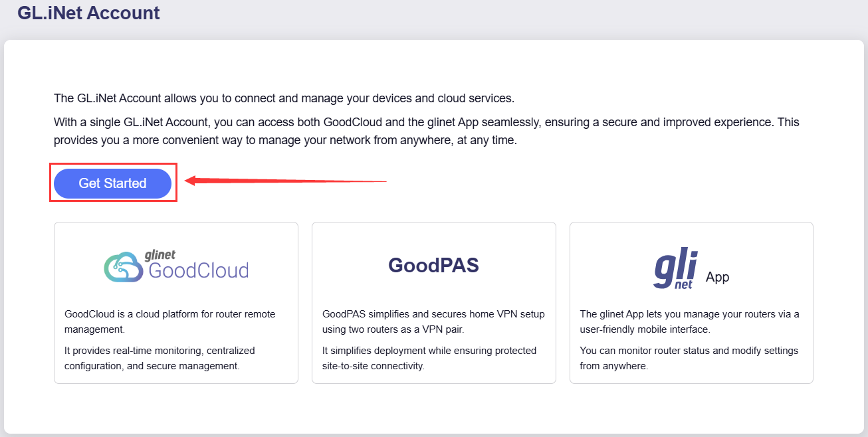Click the GoodCloud cloud logo icon
The height and width of the screenshot is (437, 868).
[x=123, y=267]
